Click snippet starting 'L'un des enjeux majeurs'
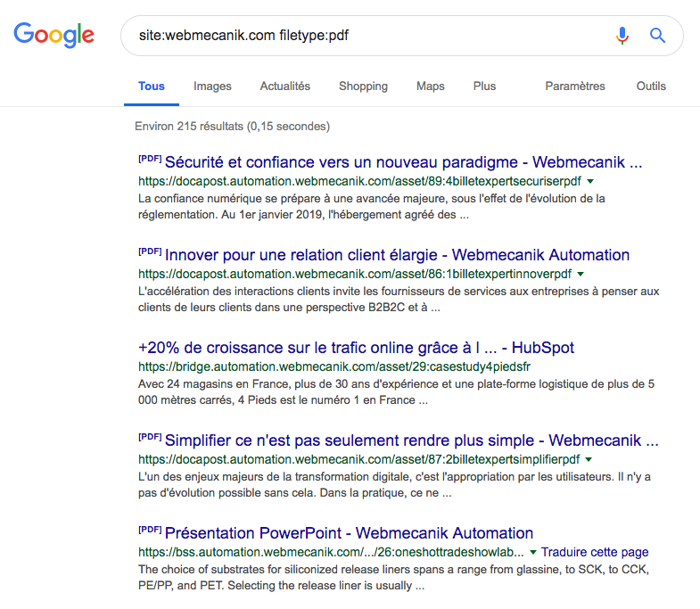The image size is (700, 609). [394, 485]
